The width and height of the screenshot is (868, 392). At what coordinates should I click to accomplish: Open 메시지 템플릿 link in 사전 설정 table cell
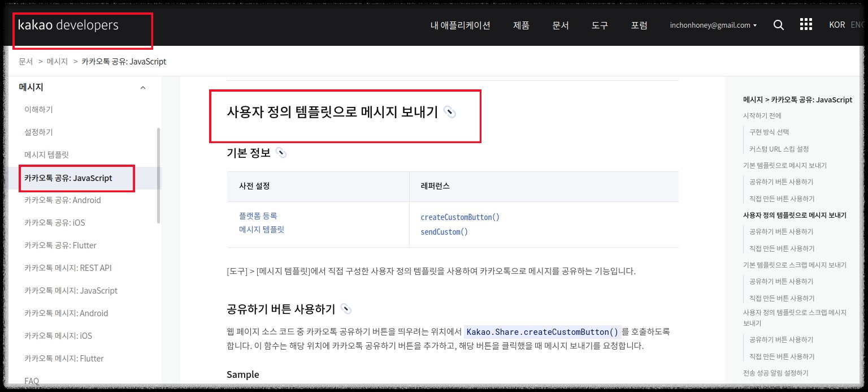tap(262, 230)
